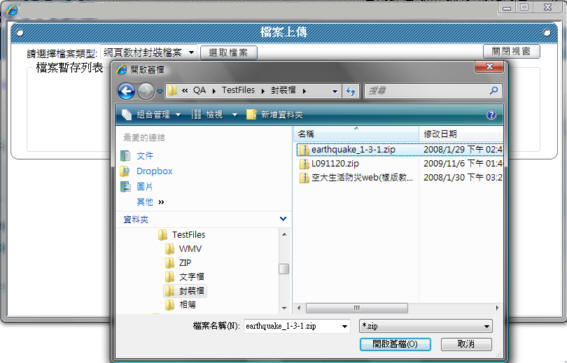The image size is (567, 363).
Task: Click the L091120.zip file icon
Action: pos(304,164)
